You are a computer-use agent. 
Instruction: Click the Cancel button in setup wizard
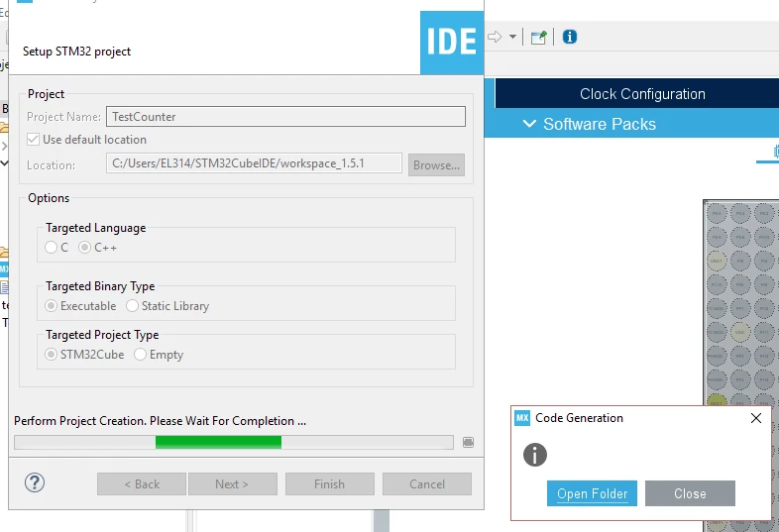pyautogui.click(x=427, y=483)
